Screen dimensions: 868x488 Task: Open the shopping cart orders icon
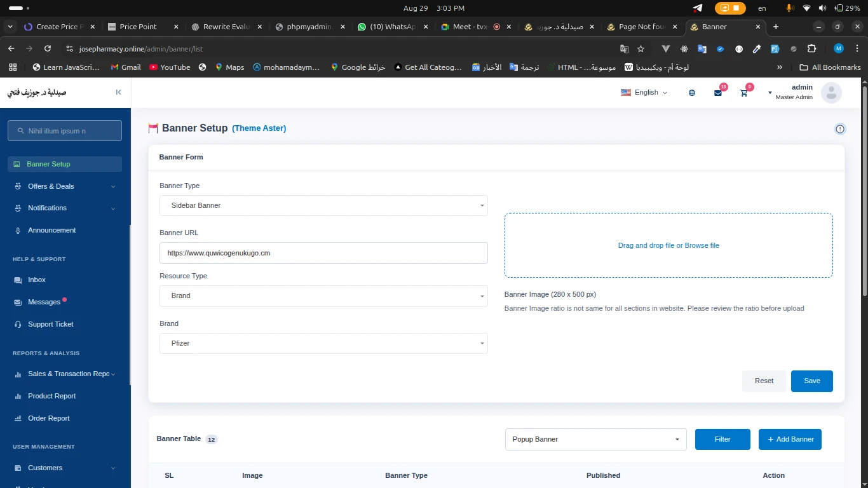[x=744, y=93]
